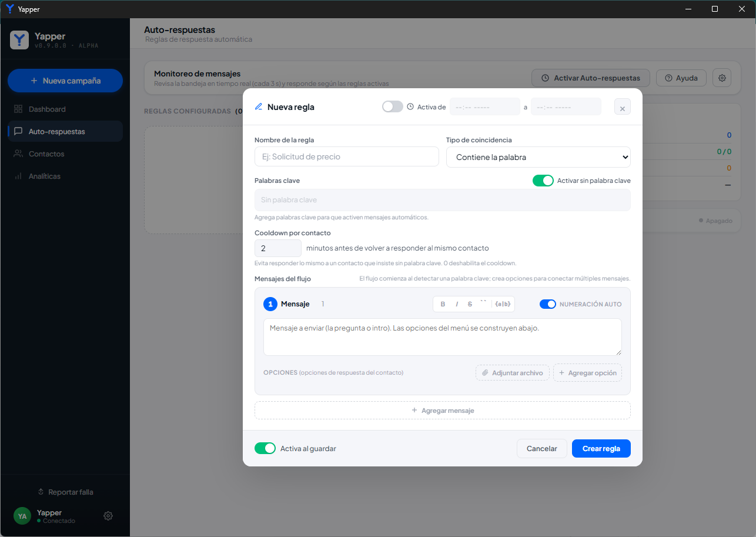
Task: Open user settings gear beside Yapper account
Action: point(108,516)
